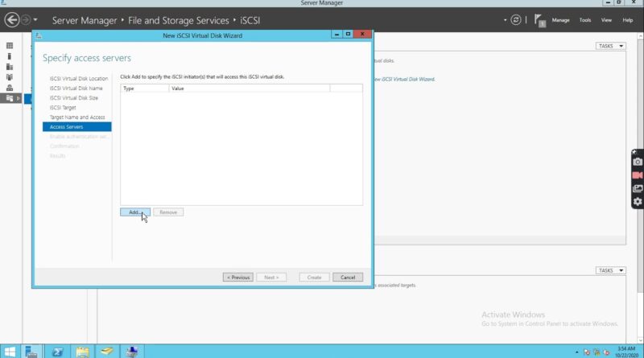Click File and Storage Services breadcrumb
Image resolution: width=644 pixels, height=358 pixels.
coord(178,21)
